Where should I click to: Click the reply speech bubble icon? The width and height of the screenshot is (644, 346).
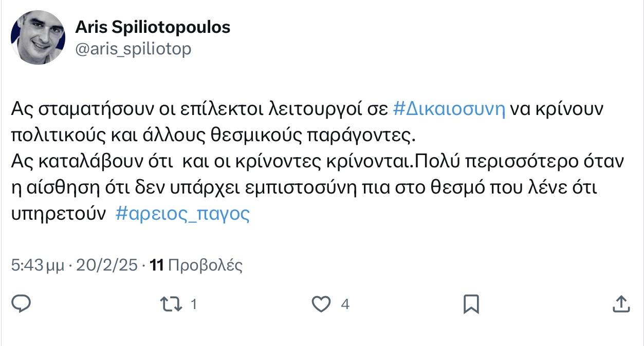click(x=21, y=304)
